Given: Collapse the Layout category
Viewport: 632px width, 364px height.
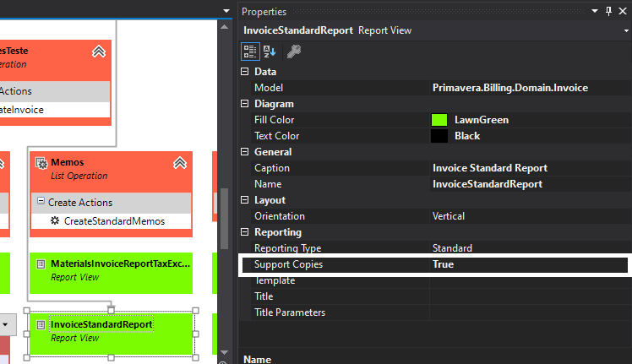Looking at the screenshot, I should (x=245, y=200).
